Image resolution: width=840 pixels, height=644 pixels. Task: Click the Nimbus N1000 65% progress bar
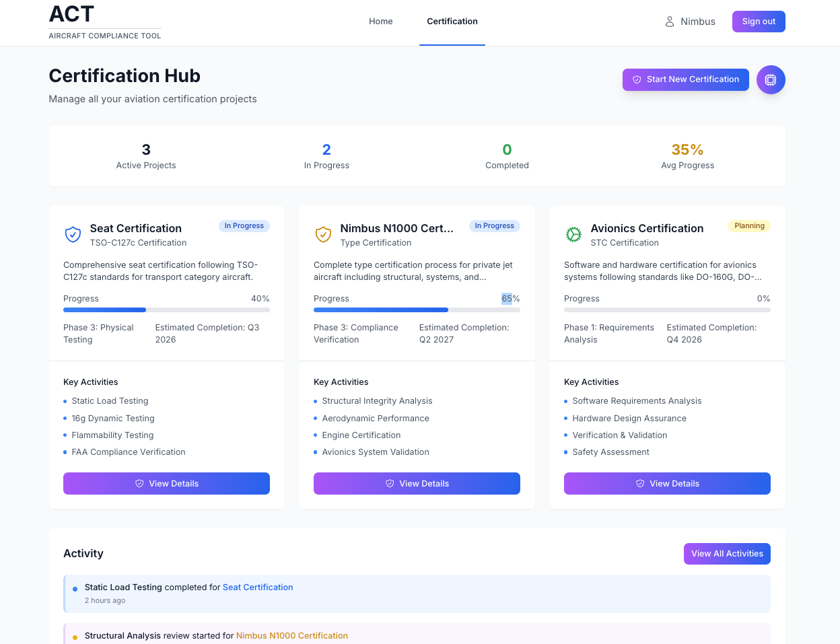pos(417,310)
